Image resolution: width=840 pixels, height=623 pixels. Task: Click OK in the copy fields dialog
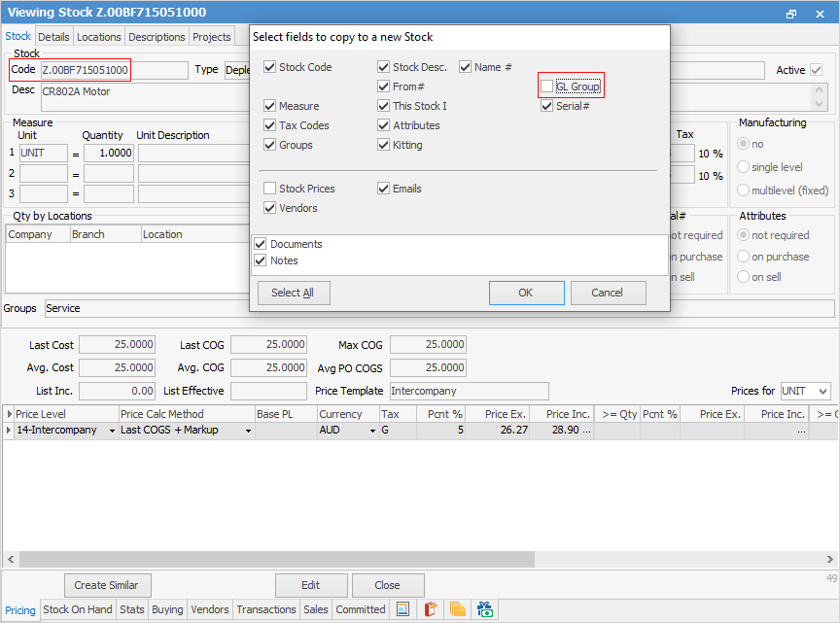pyautogui.click(x=526, y=293)
